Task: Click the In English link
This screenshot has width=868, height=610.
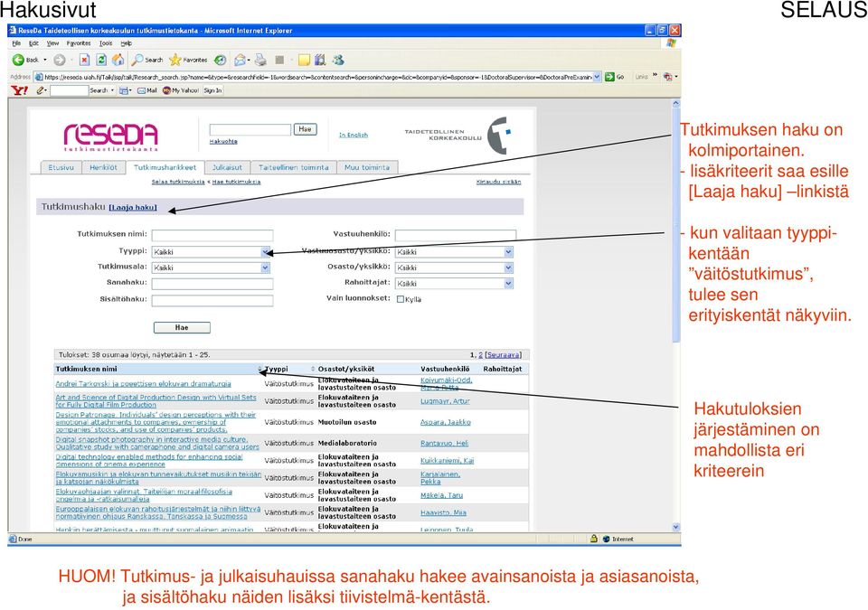Action: point(354,135)
